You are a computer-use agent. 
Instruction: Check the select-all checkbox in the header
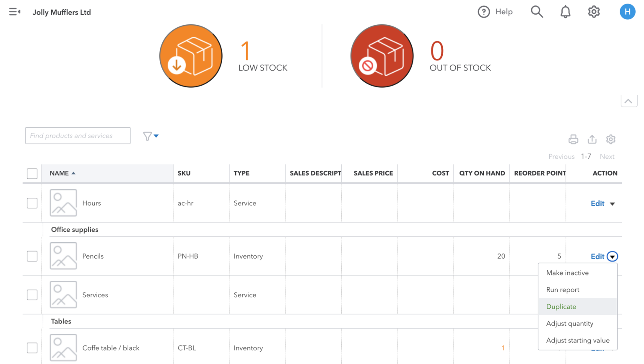pyautogui.click(x=32, y=173)
